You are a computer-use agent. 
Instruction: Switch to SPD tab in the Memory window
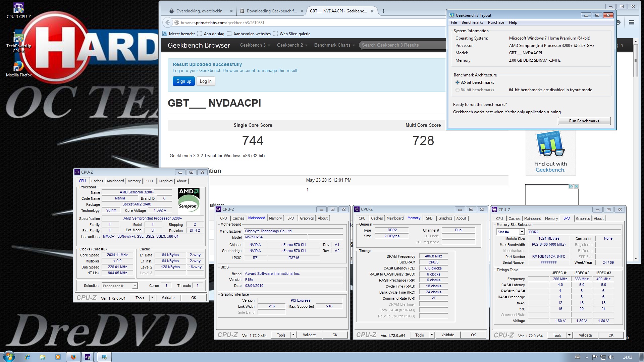click(x=429, y=218)
